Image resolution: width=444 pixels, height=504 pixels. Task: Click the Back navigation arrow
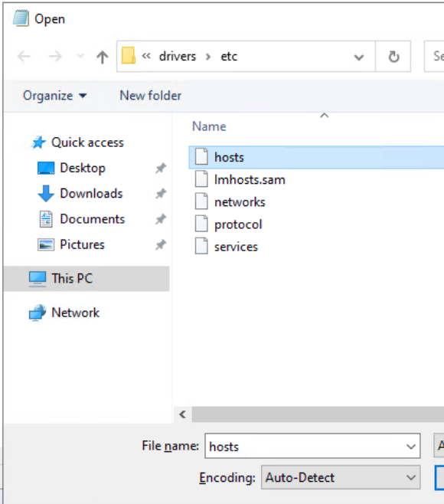tap(24, 57)
